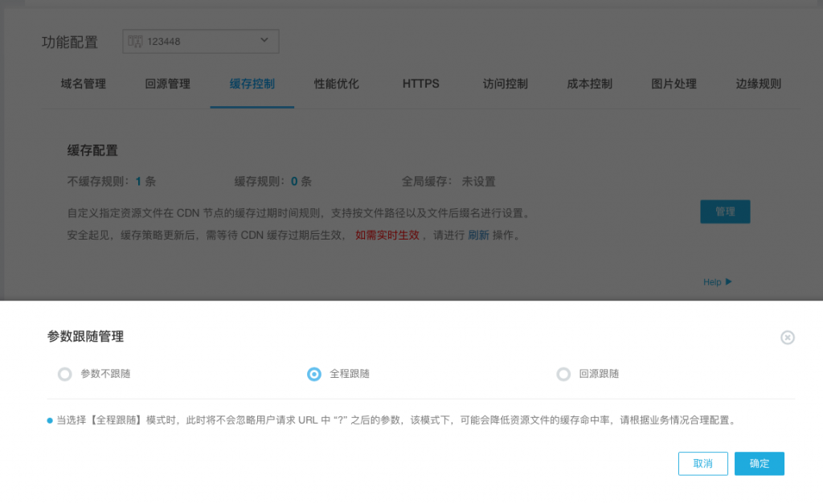The height and width of the screenshot is (504, 823).
Task: Click the 取消 button
Action: (702, 464)
